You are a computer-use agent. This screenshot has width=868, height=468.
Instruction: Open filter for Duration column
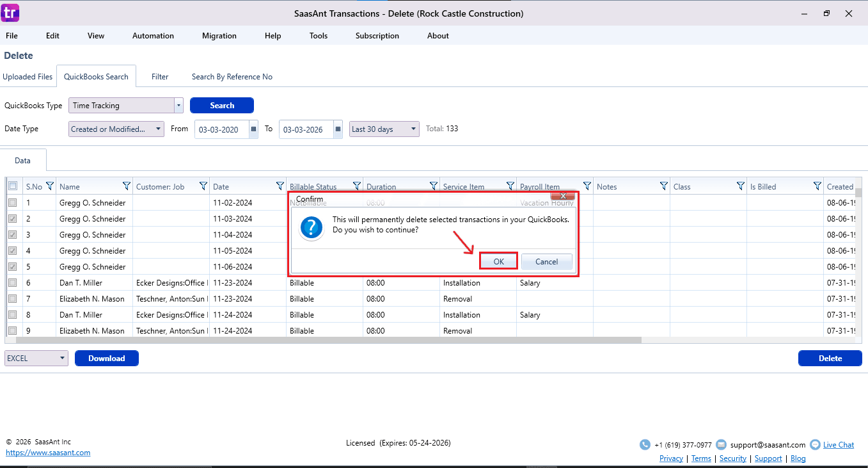tap(434, 186)
